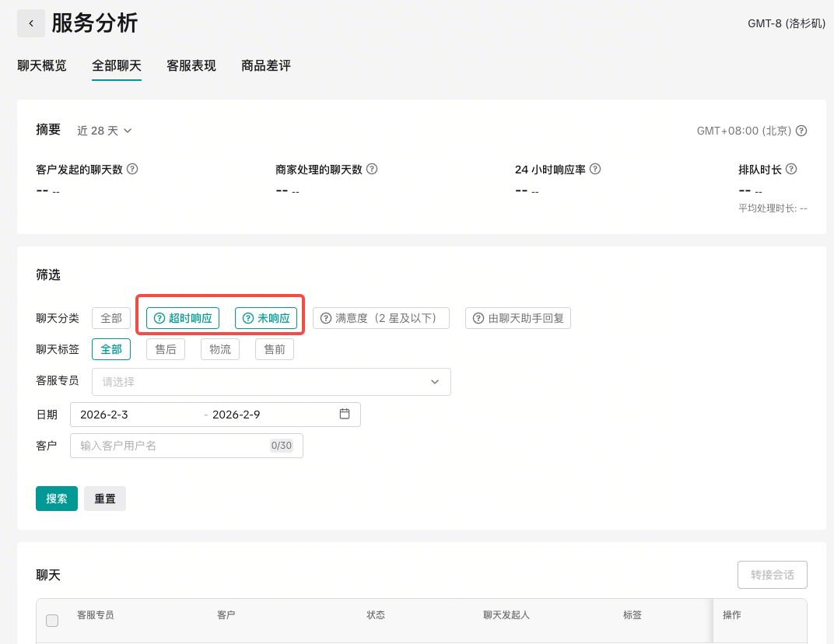Click question icon inside 满意度 filter
This screenshot has width=834, height=644.
tap(326, 318)
